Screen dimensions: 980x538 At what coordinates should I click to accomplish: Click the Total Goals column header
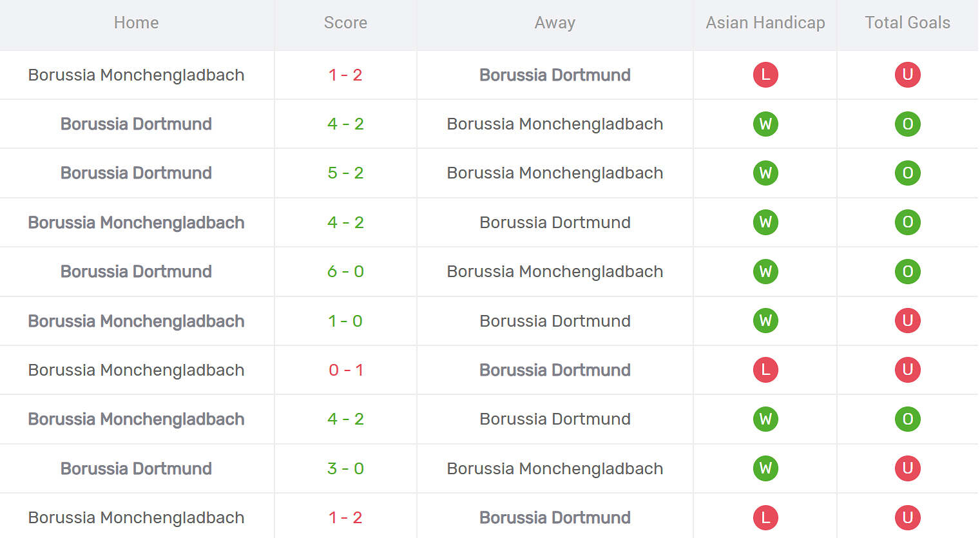(x=907, y=23)
